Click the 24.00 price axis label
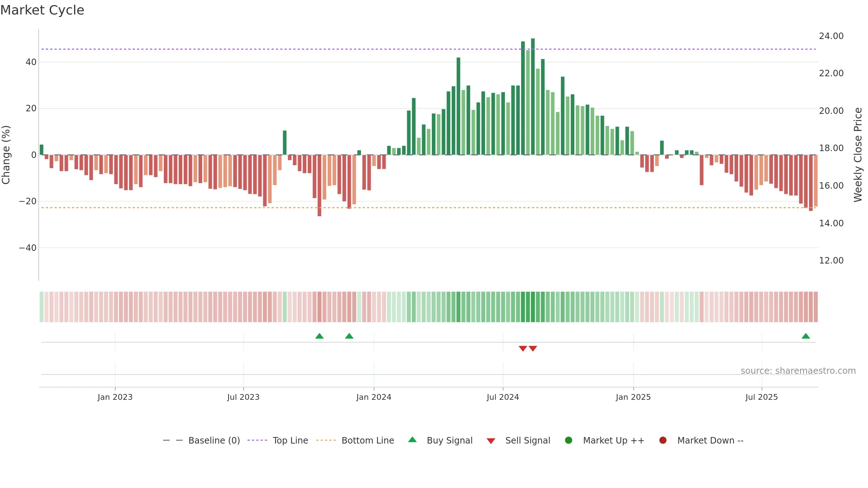Image resolution: width=868 pixels, height=488 pixels. point(831,36)
